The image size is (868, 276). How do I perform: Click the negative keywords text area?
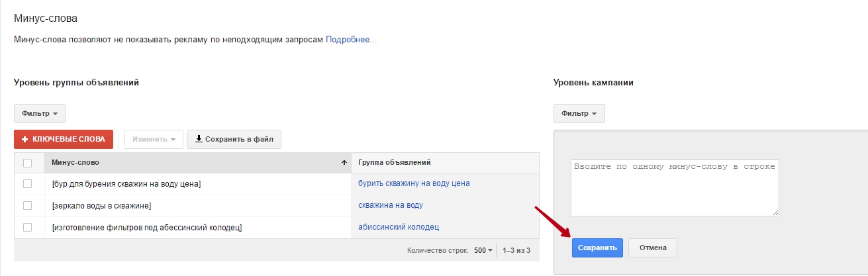(x=674, y=187)
